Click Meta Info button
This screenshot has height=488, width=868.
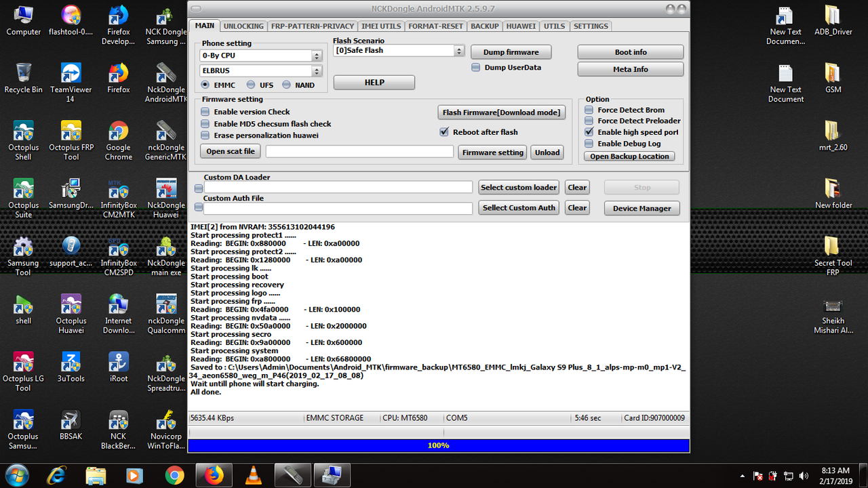click(631, 69)
